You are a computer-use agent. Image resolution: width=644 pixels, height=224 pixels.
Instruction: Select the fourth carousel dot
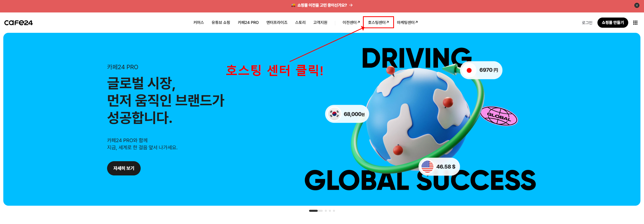334,211
